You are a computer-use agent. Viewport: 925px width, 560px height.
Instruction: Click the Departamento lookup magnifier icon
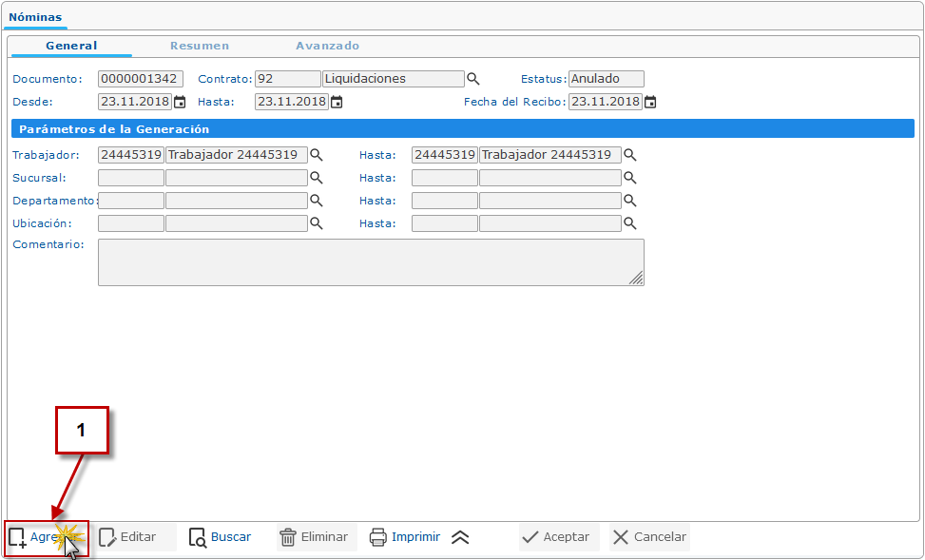(x=317, y=201)
